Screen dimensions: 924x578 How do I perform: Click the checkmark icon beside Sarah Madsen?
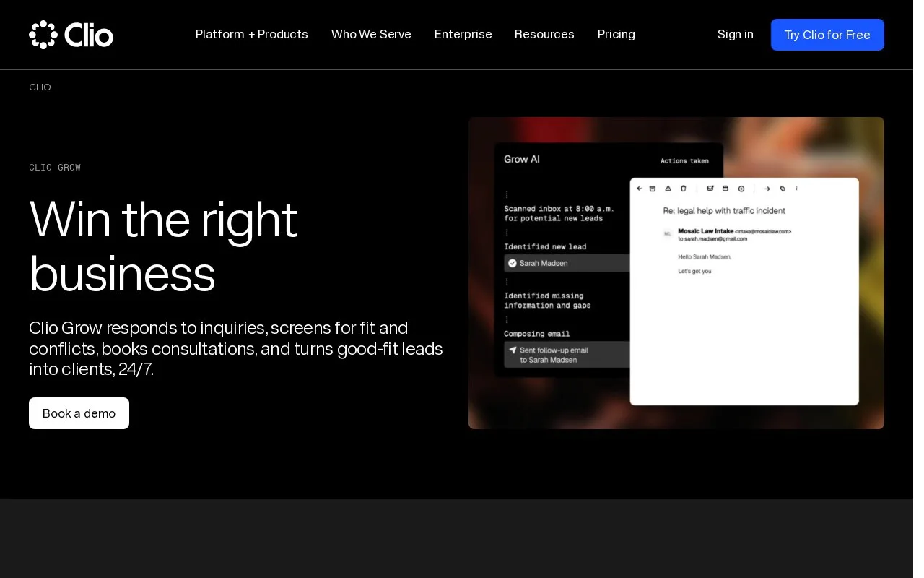pos(513,263)
